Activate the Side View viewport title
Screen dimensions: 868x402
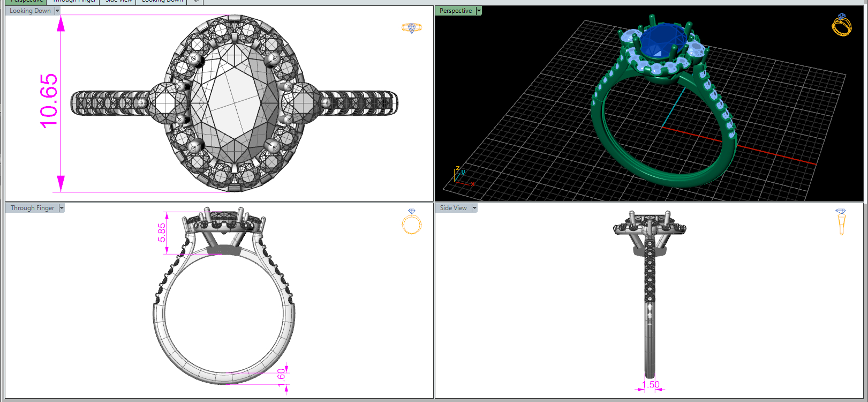click(x=453, y=208)
